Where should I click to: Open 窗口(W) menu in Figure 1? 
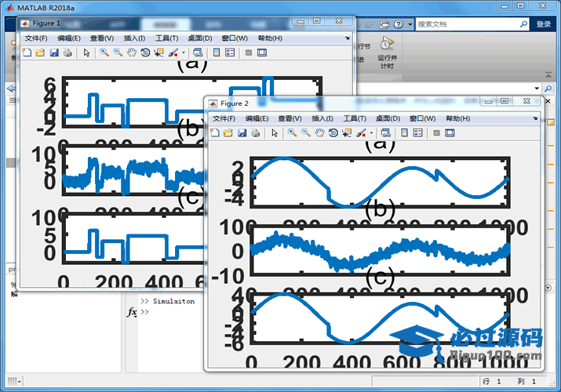pos(235,38)
